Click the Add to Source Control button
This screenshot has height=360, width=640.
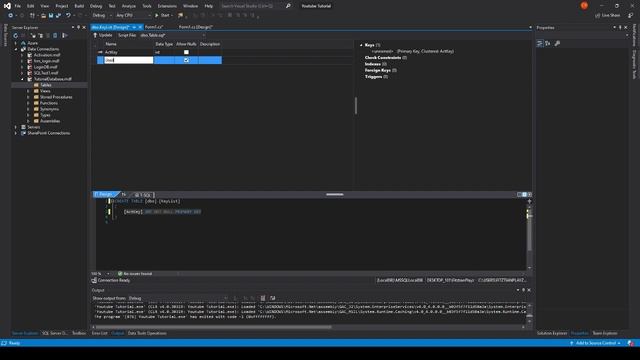click(596, 343)
